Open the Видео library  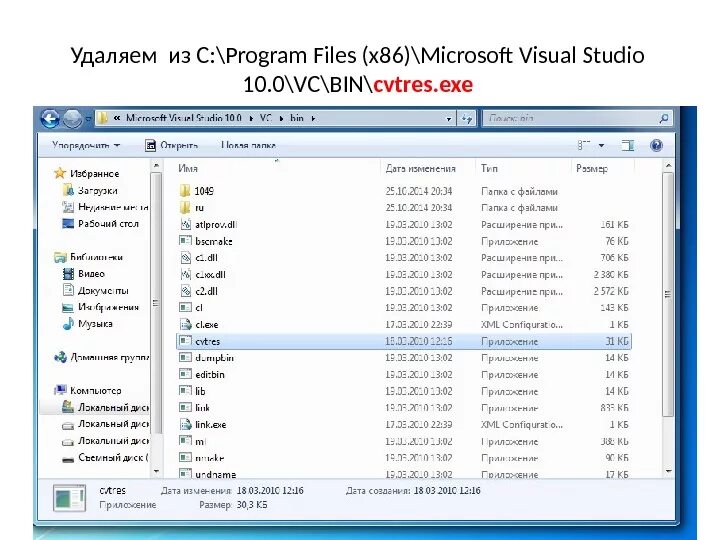[91, 274]
